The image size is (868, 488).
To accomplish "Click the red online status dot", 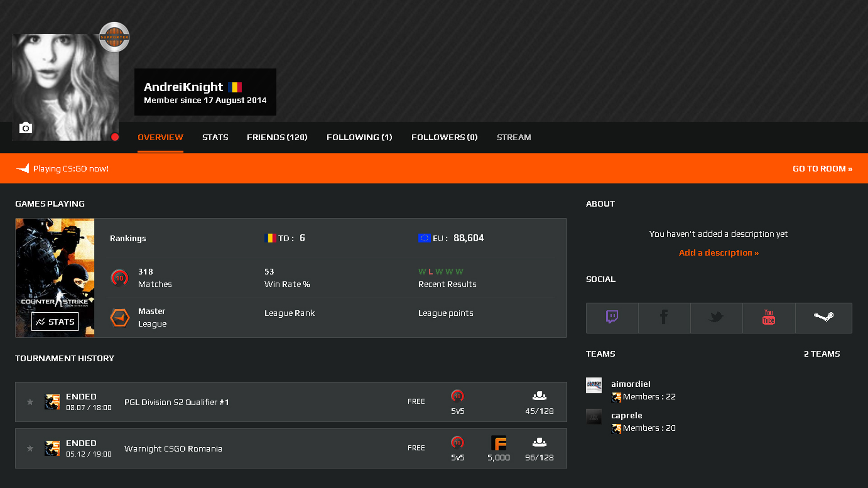I will [x=115, y=137].
